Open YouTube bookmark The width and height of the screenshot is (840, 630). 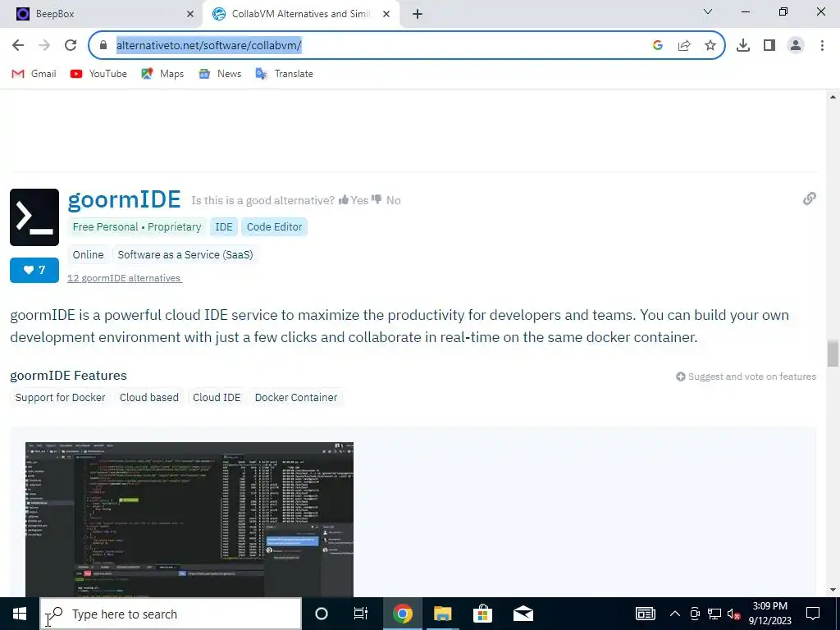tap(98, 74)
